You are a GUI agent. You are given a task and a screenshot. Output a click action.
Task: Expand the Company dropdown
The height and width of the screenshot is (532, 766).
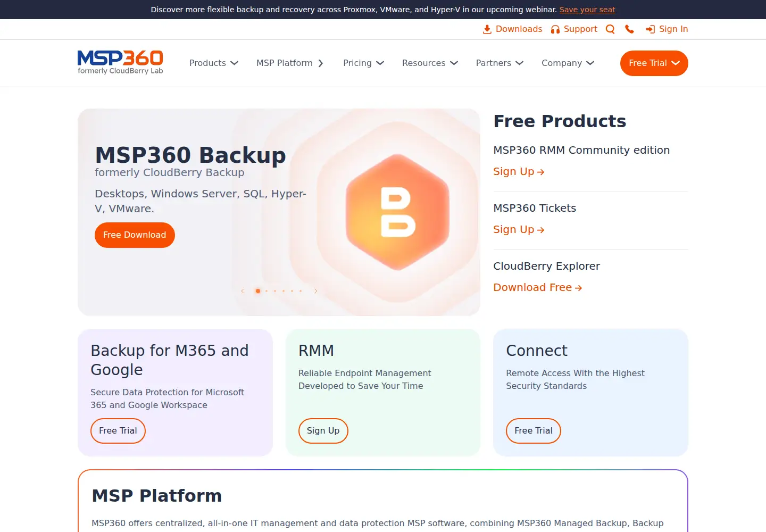click(x=568, y=63)
